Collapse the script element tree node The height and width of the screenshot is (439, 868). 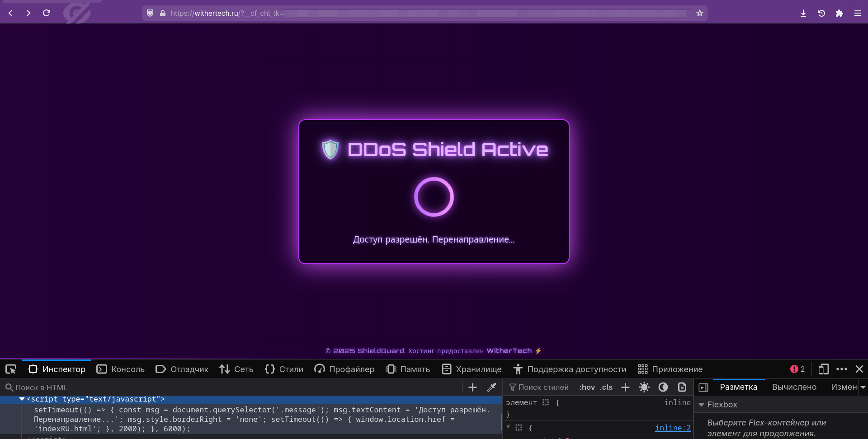click(22, 399)
